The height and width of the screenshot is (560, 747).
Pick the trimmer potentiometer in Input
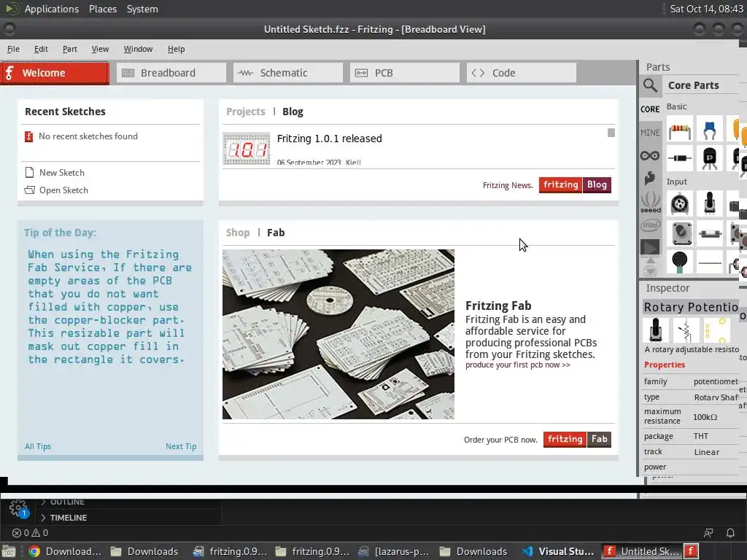[680, 204]
